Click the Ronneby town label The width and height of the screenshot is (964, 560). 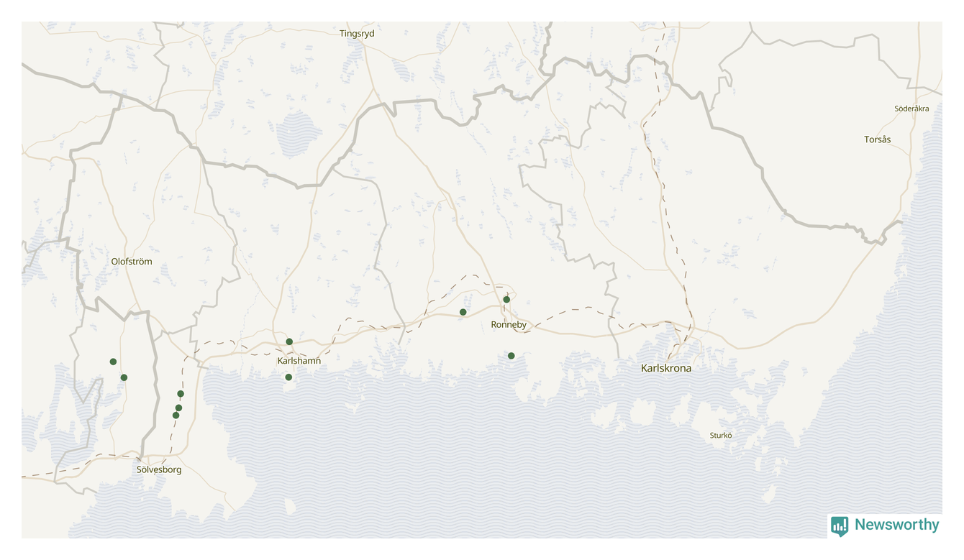click(x=509, y=325)
